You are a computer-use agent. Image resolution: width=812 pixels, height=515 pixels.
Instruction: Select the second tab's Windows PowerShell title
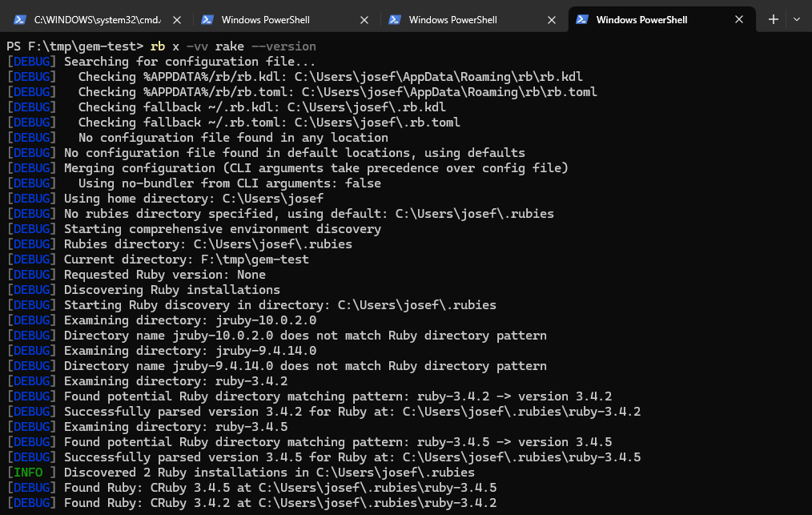(265, 19)
